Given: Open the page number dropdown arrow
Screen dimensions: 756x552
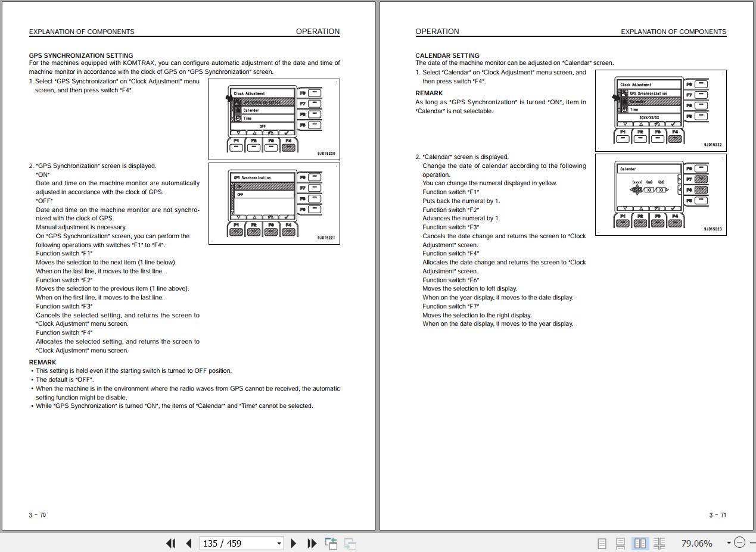Looking at the screenshot, I should pos(279,543).
